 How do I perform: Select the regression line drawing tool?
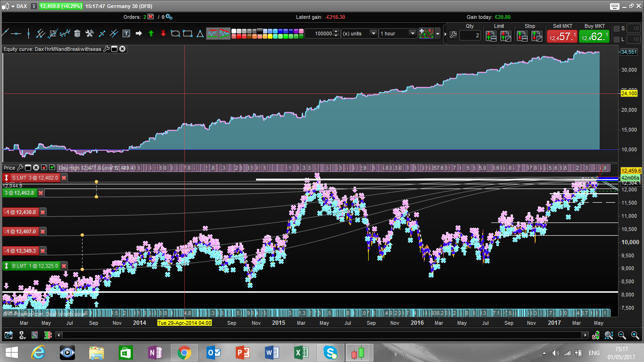pyautogui.click(x=65, y=33)
